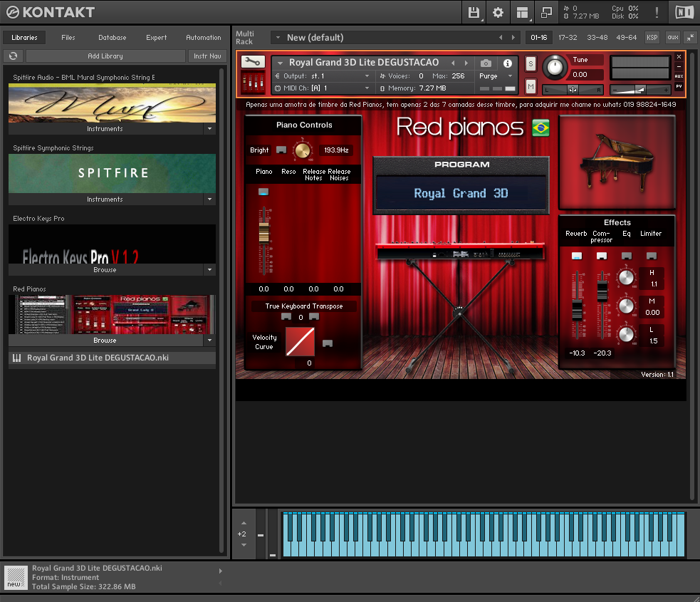Hit the panic exclamation mark icon
Screen dimensions: 700x602
(657, 12)
